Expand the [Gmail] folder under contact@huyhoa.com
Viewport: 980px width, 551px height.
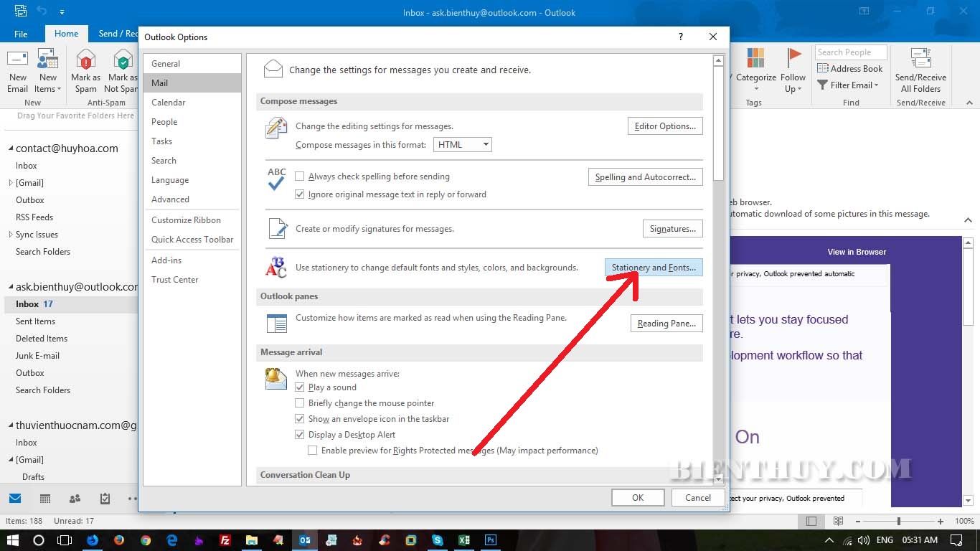point(11,183)
